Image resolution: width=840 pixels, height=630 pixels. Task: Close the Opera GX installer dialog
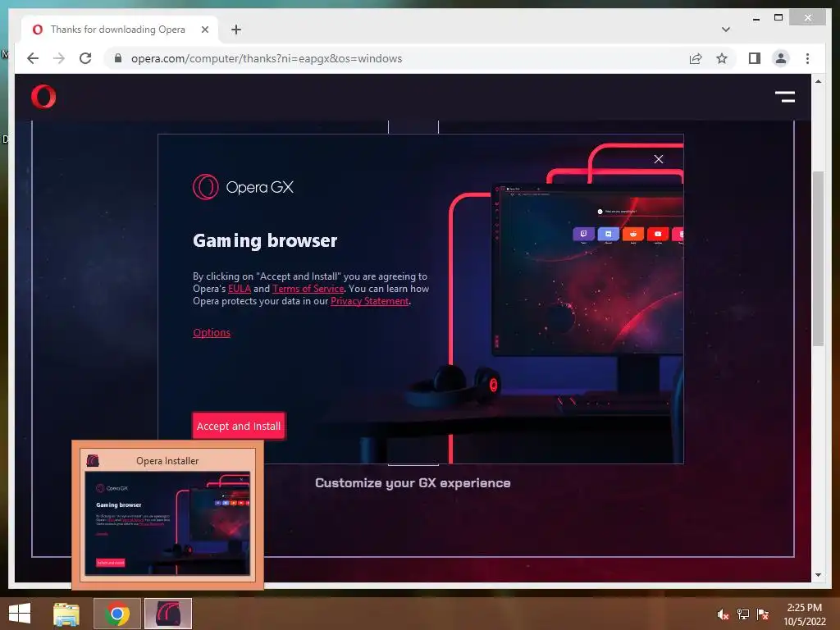659,159
